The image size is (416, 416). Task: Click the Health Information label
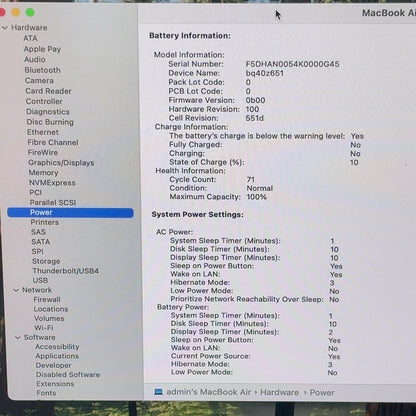pyautogui.click(x=190, y=171)
